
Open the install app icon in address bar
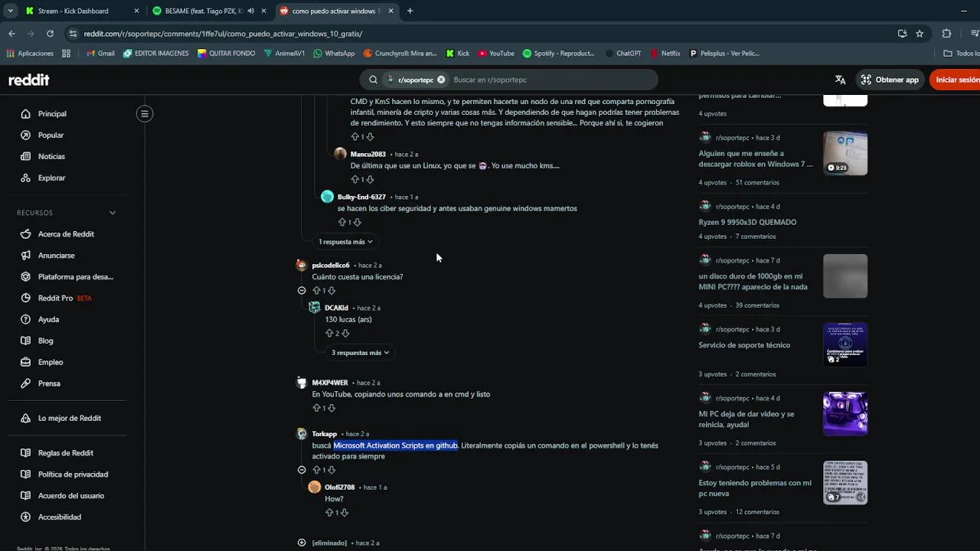point(902,34)
